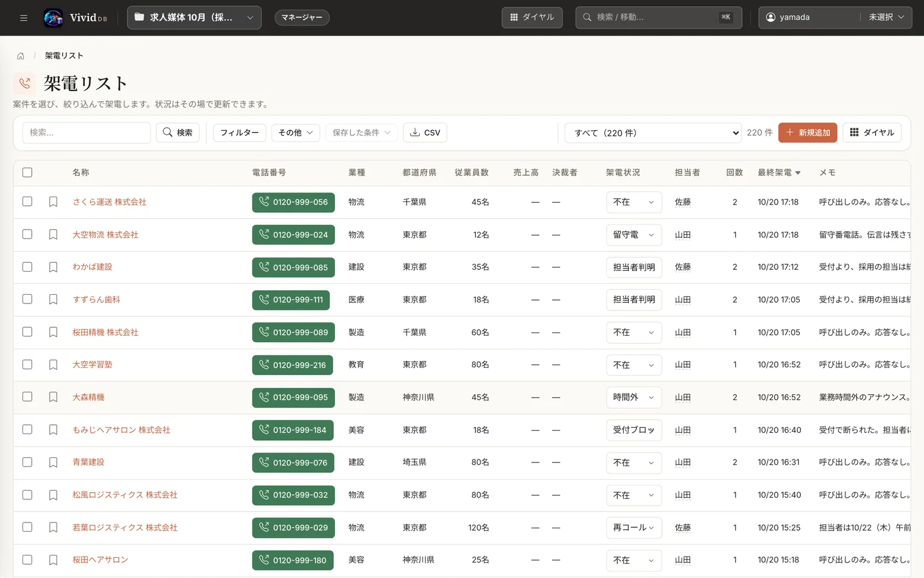Image resolution: width=924 pixels, height=578 pixels.
Task: Go to home via breadcrumb house icon
Action: pyautogui.click(x=21, y=56)
